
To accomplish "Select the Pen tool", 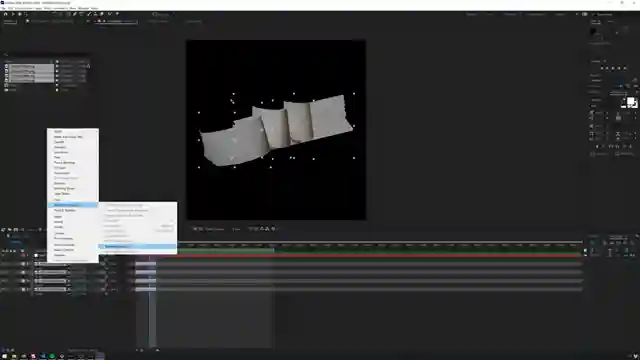I will click(75, 14).
